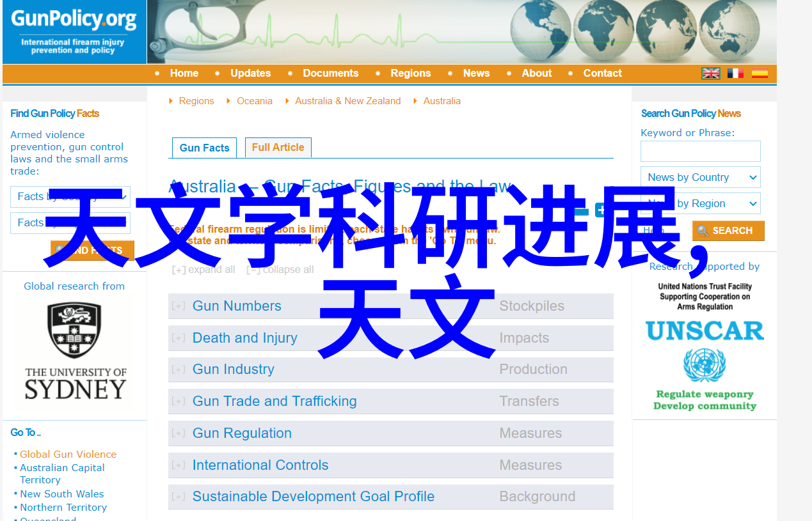Screen dimensions: 812x521
Task: Switch to the Full Article tab
Action: [278, 148]
